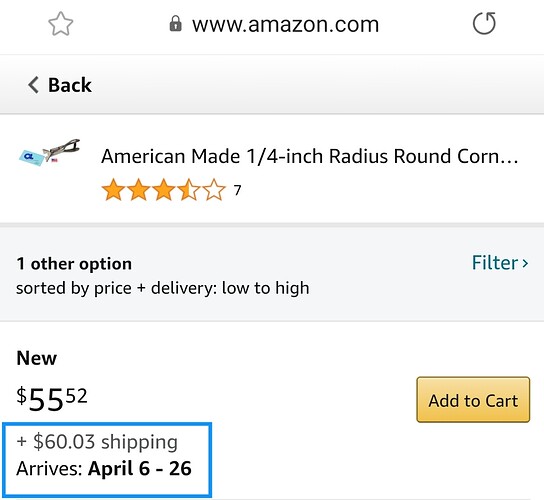Image resolution: width=544 pixels, height=500 pixels.
Task: Click the empty fifth rating star
Action: pyautogui.click(x=214, y=190)
